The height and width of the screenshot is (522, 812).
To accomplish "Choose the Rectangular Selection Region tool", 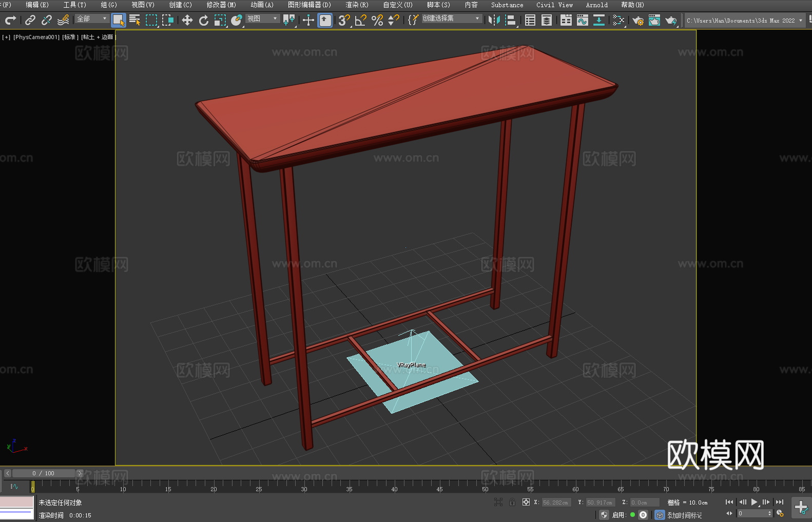I will point(151,21).
